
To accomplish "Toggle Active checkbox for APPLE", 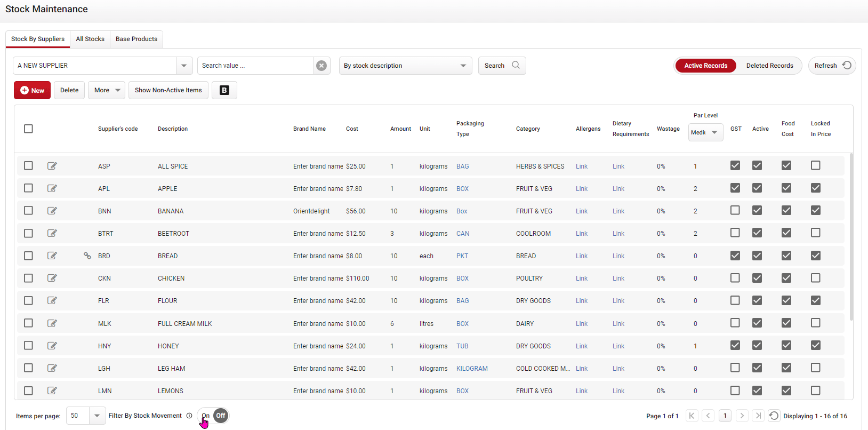I will pyautogui.click(x=757, y=188).
